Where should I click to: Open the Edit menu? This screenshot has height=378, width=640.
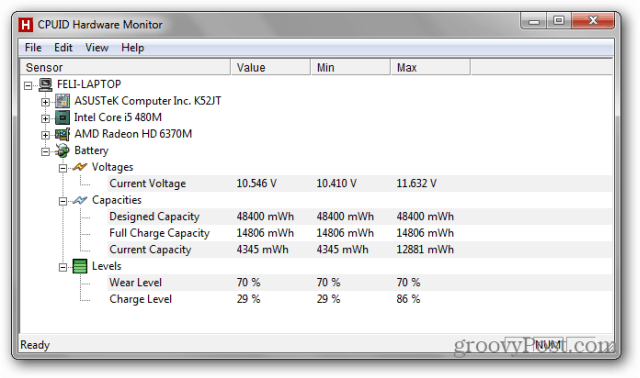point(63,48)
